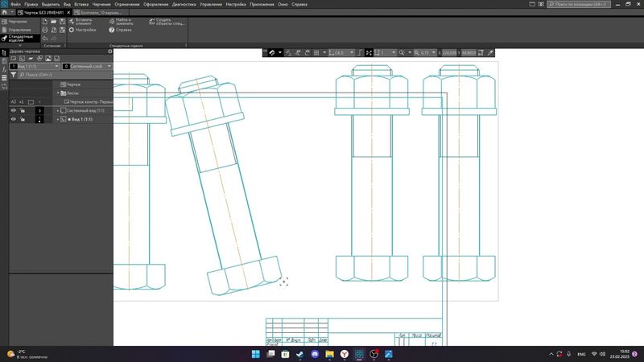Open Find and replace (Найти и заменить)
This screenshot has height=362, width=644.
(112, 21)
